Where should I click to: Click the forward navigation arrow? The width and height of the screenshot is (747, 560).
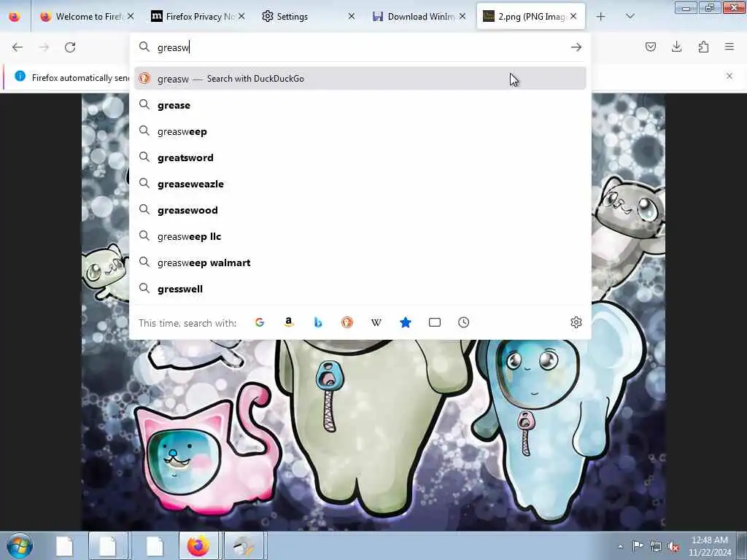click(x=44, y=47)
